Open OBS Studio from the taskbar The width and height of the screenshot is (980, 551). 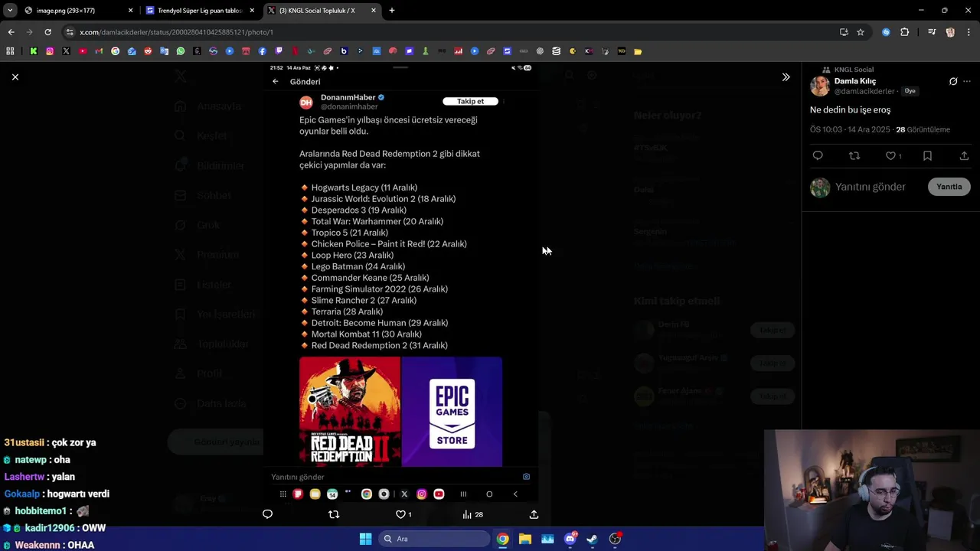pos(615,539)
